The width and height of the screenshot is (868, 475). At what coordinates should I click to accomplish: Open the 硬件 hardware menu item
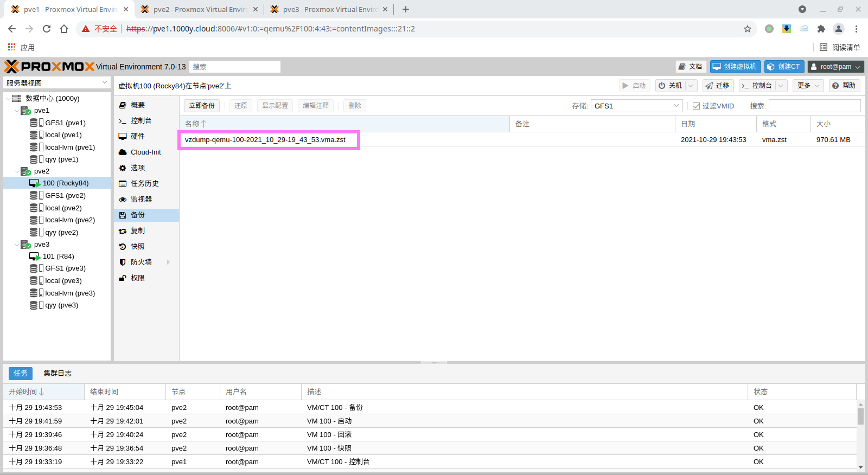138,136
